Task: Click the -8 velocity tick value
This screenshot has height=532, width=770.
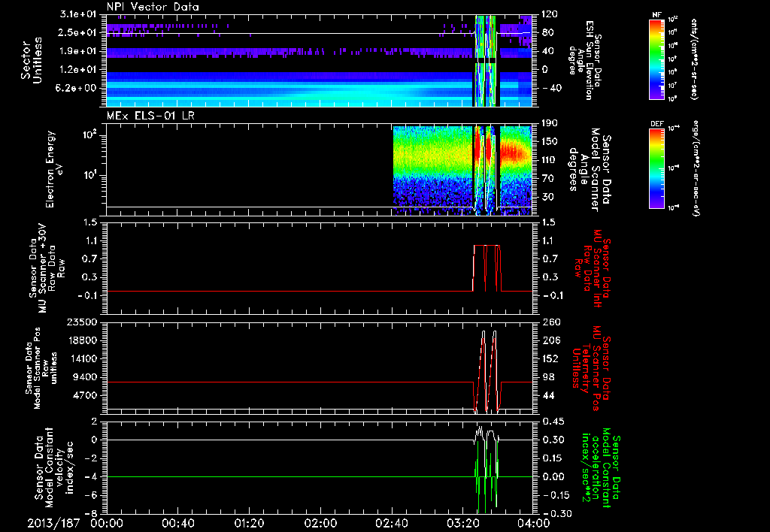Action: [x=91, y=513]
